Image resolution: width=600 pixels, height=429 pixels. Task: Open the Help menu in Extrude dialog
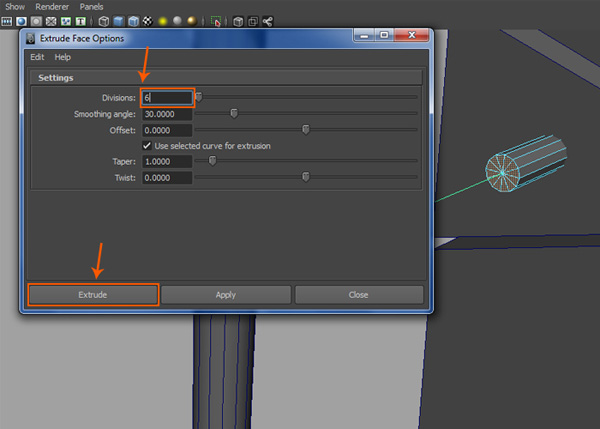[63, 57]
